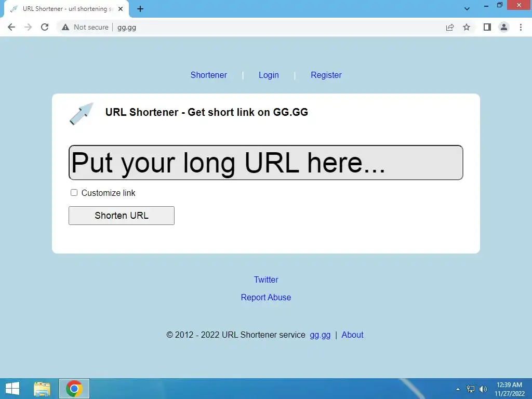532x399 pixels.
Task: Open the Twitter link
Action: point(266,280)
